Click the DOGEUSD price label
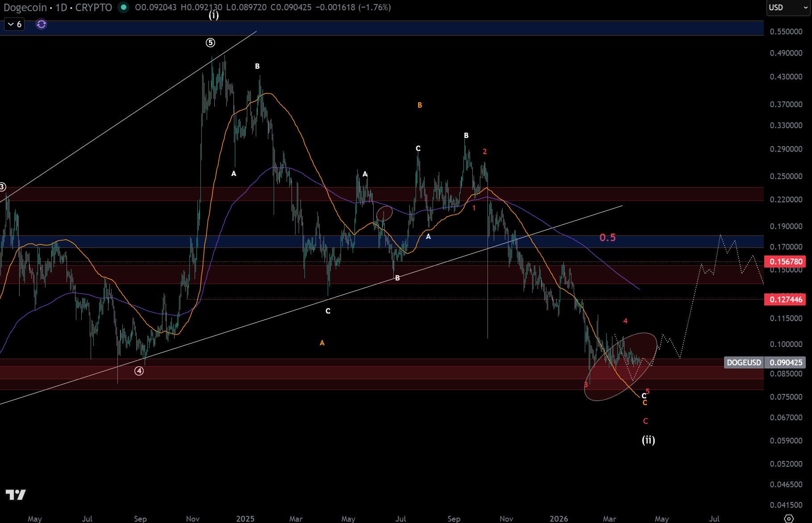This screenshot has height=523, width=812. (x=743, y=362)
